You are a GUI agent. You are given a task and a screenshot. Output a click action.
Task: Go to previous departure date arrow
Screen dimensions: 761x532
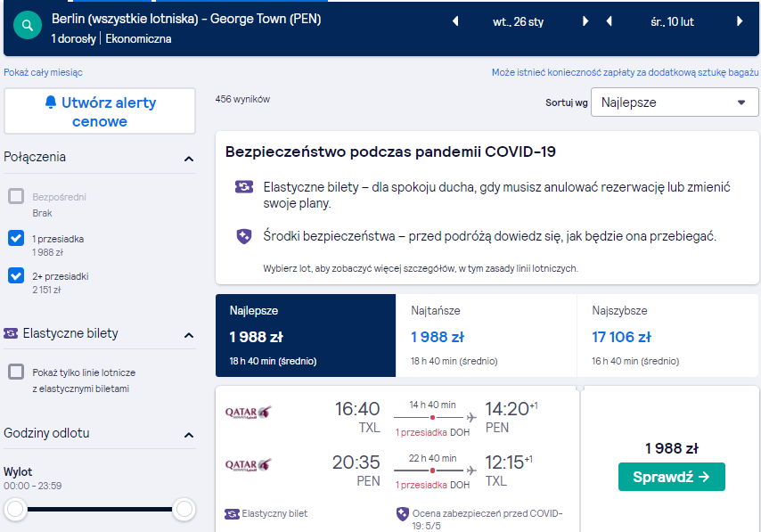click(x=455, y=21)
